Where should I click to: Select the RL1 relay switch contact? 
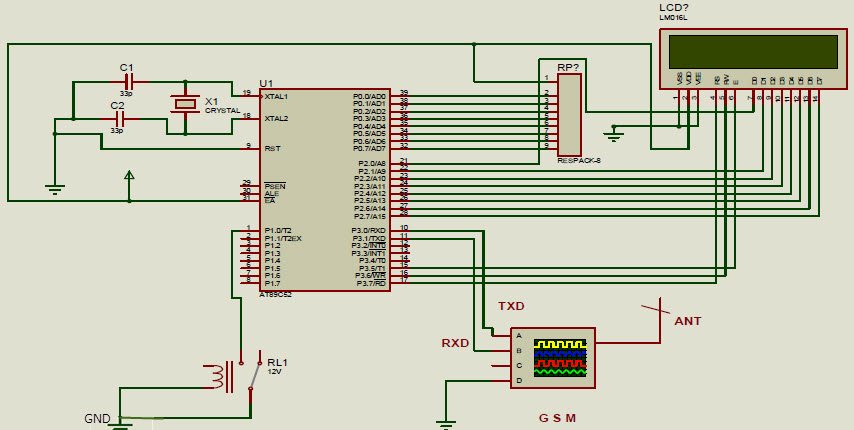click(254, 374)
